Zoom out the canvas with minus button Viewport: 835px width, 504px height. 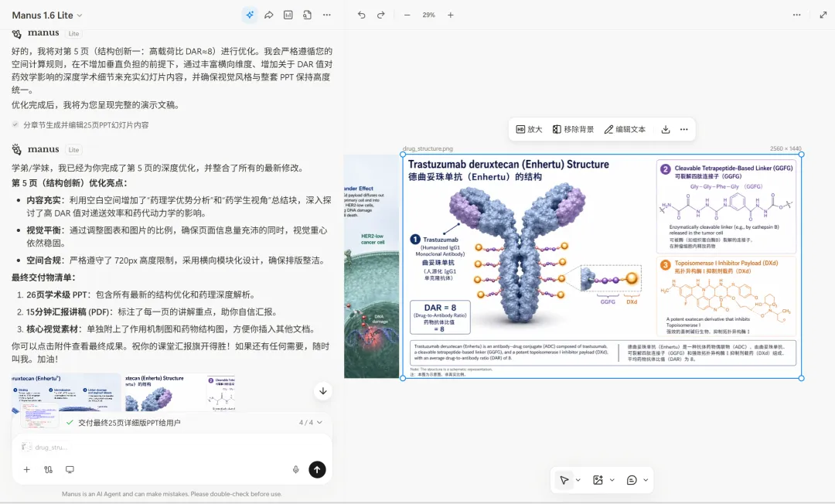pos(407,15)
